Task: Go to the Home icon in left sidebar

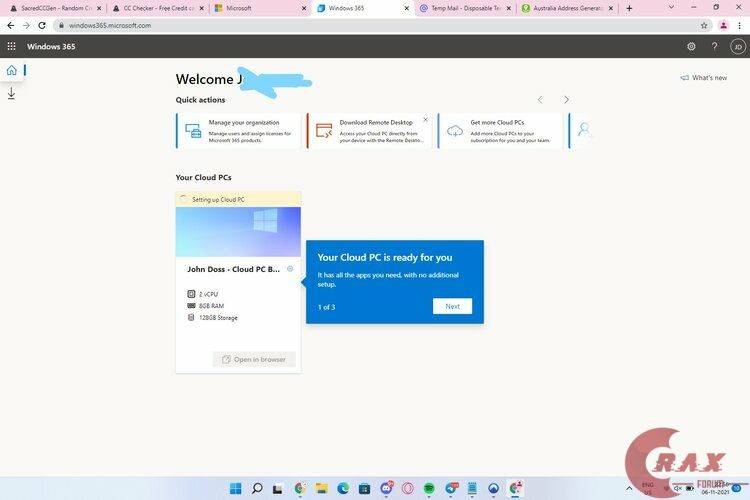Action: tap(11, 70)
